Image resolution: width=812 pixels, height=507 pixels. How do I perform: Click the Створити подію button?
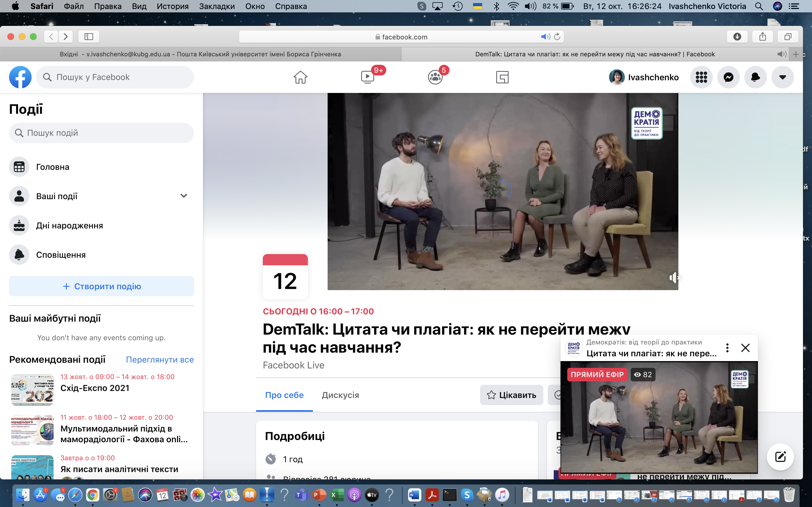[101, 286]
